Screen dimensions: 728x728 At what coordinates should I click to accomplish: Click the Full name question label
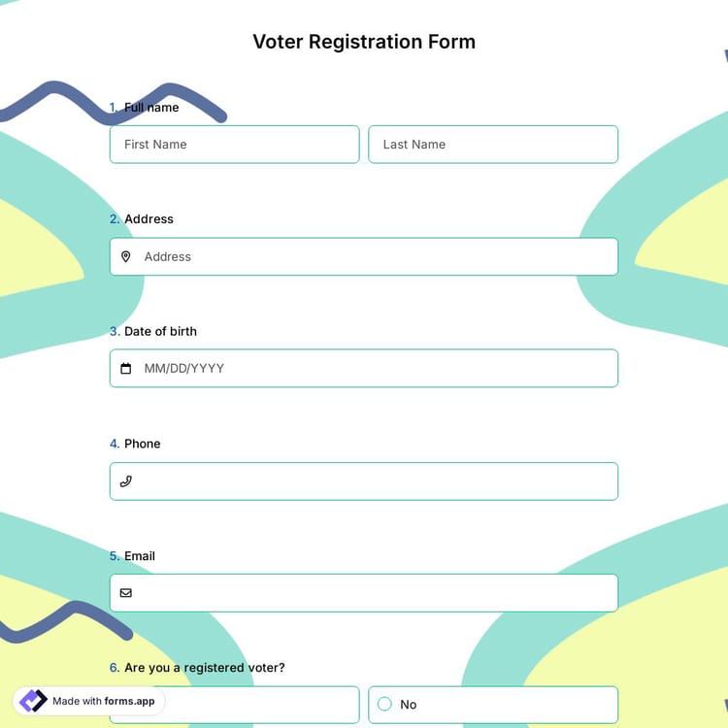(x=151, y=108)
